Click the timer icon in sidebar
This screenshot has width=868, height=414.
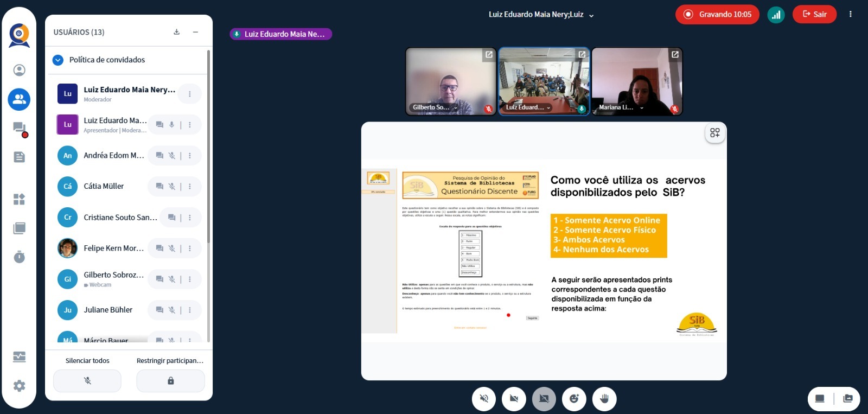coord(19,257)
